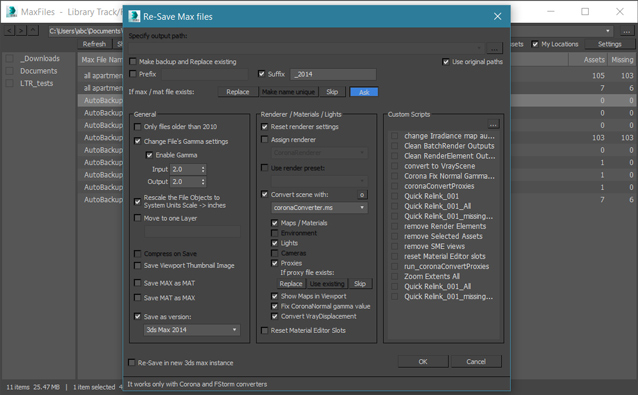Click converter options button beside Convert scene with
The image size is (638, 395).
coord(362,195)
